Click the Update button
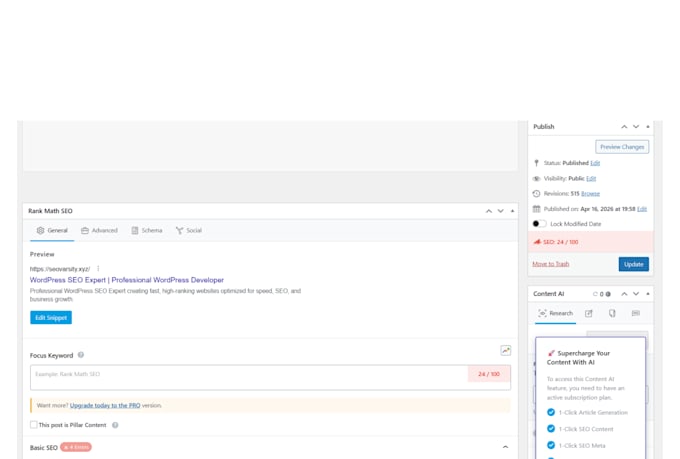 point(634,264)
